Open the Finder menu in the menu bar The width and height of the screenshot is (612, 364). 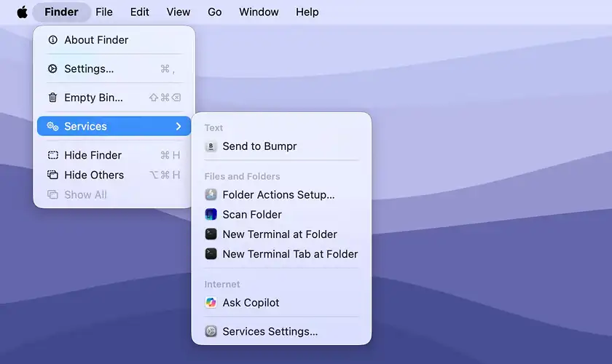coord(61,12)
